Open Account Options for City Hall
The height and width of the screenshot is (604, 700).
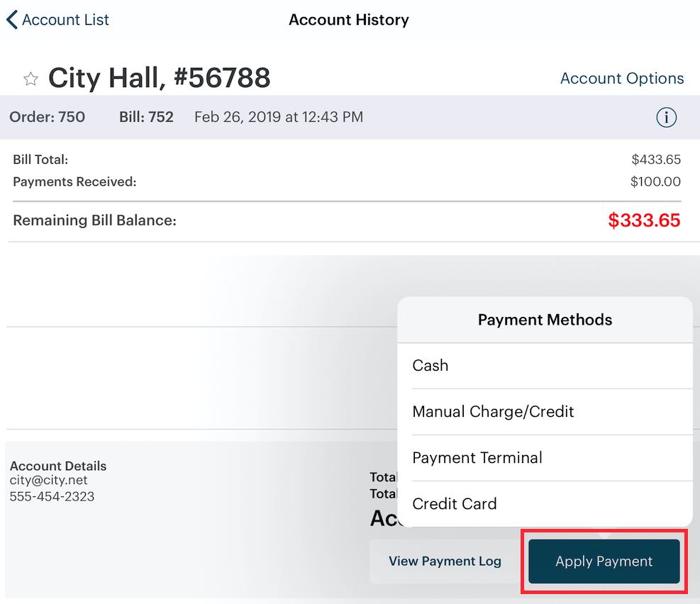pos(622,78)
